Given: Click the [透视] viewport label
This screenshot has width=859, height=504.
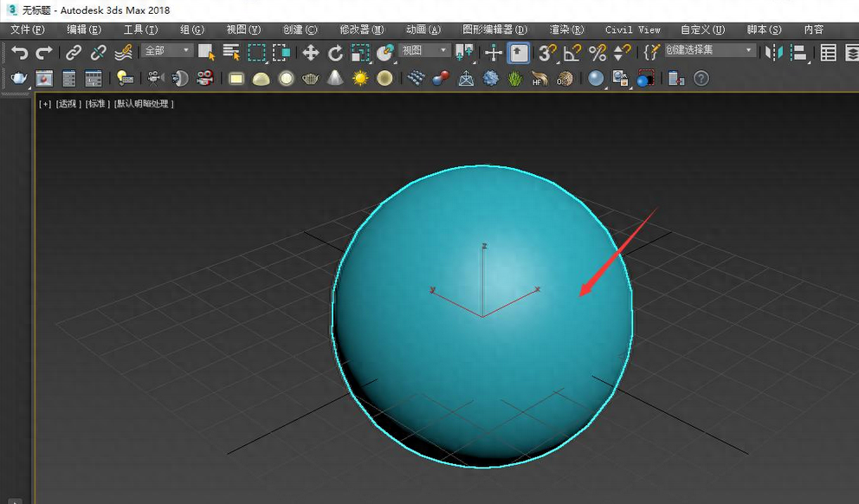Looking at the screenshot, I should (x=68, y=104).
